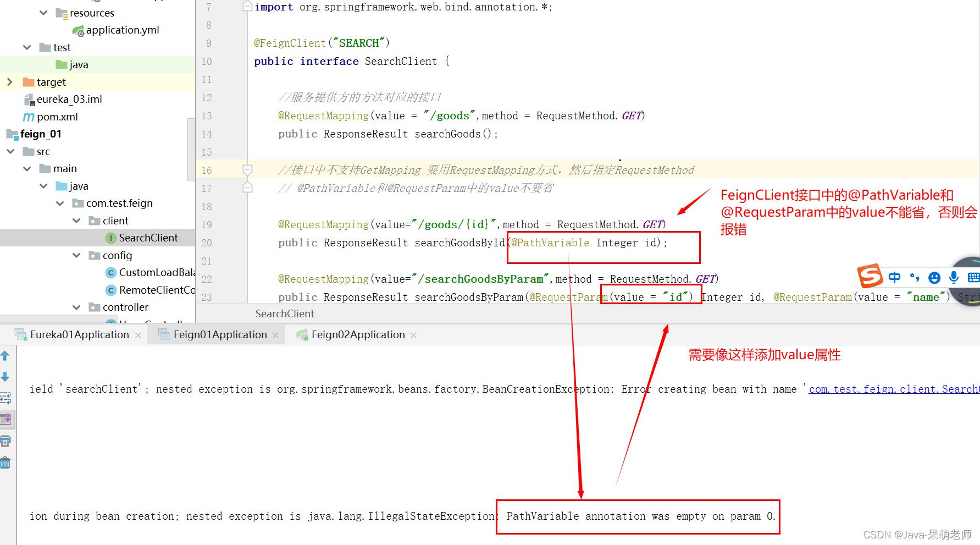
Task: Toggle the comment fold marker at line 17
Action: [x=248, y=188]
